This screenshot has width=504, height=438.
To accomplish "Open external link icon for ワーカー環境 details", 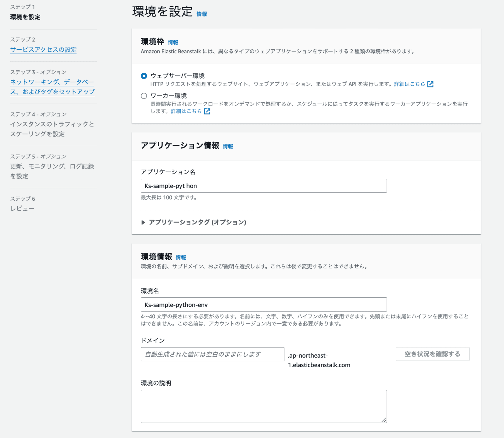I will tap(207, 111).
